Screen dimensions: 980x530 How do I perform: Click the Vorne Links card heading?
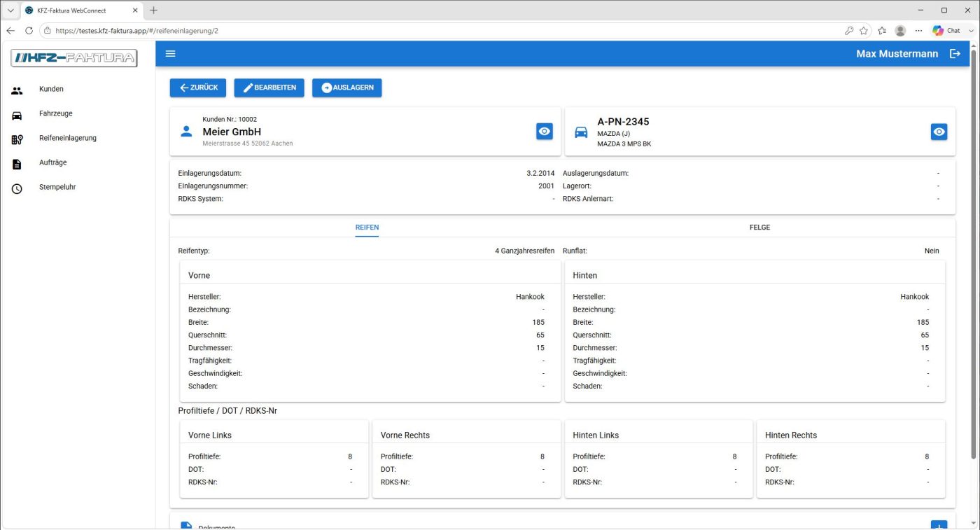pyautogui.click(x=210, y=435)
